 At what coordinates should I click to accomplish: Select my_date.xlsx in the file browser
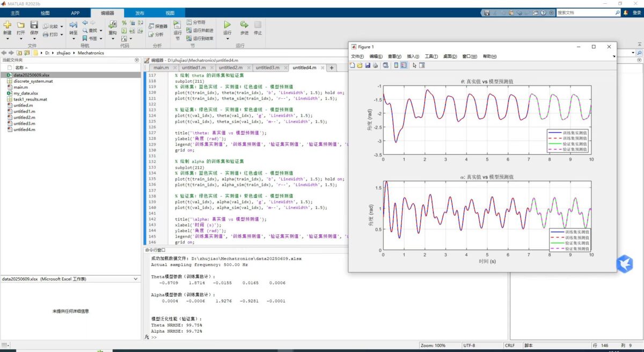pos(26,94)
